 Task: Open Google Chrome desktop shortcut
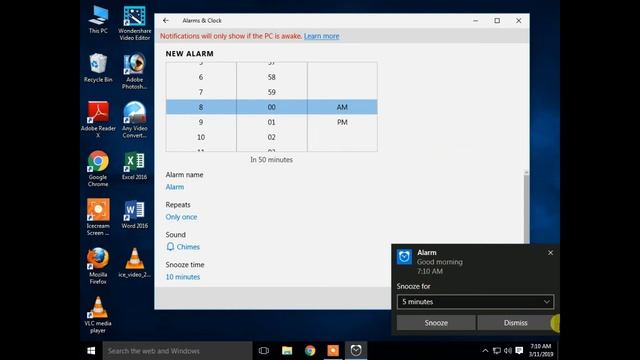[98, 169]
